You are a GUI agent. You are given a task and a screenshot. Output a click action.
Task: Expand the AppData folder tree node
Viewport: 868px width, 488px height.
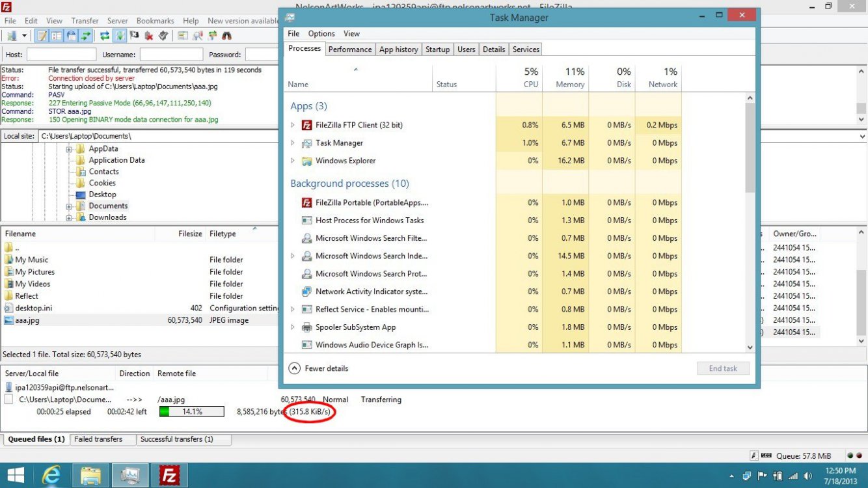69,149
